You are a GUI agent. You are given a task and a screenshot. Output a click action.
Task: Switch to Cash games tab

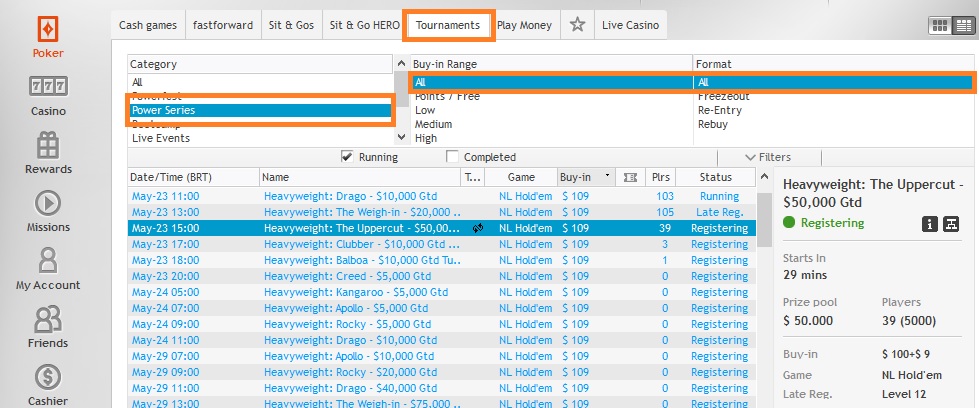(x=148, y=26)
